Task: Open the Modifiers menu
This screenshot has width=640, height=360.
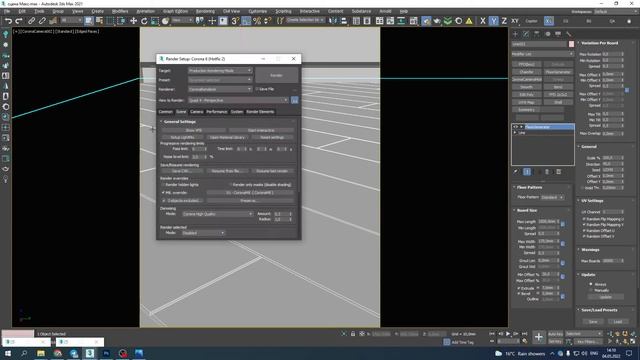Action: [120, 11]
